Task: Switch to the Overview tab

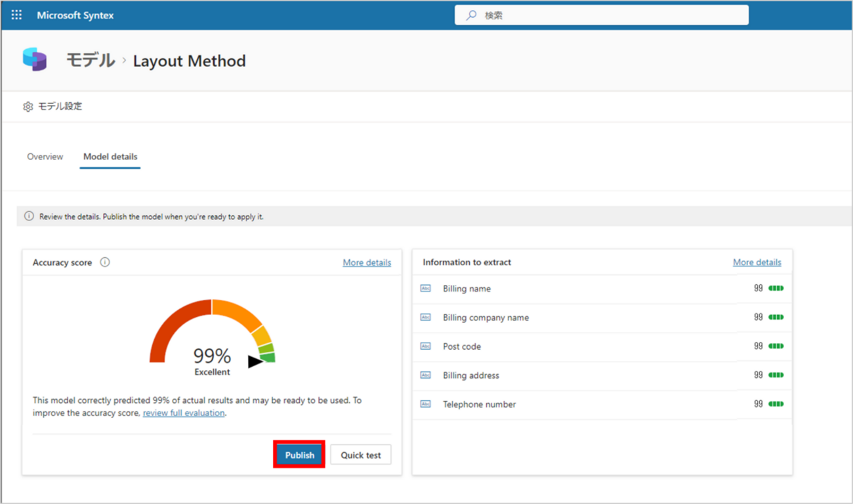Action: (45, 157)
